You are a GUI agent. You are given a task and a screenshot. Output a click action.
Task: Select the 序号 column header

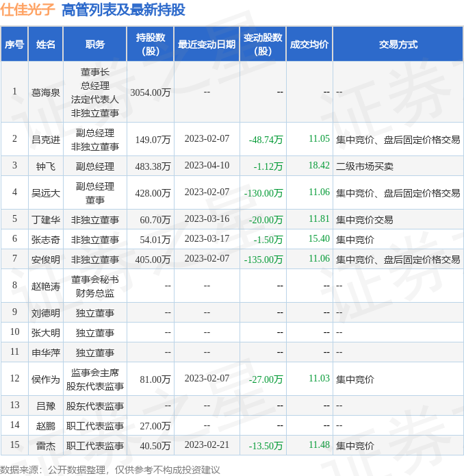(x=14, y=45)
